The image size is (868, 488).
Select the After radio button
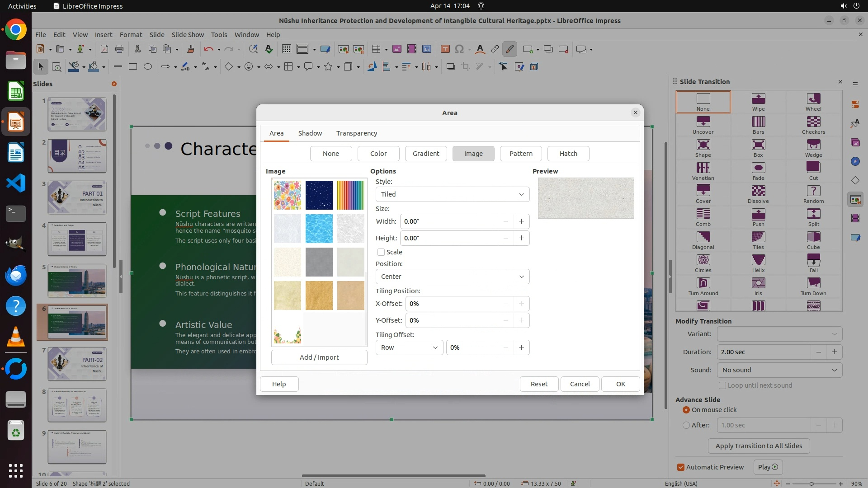(x=686, y=425)
